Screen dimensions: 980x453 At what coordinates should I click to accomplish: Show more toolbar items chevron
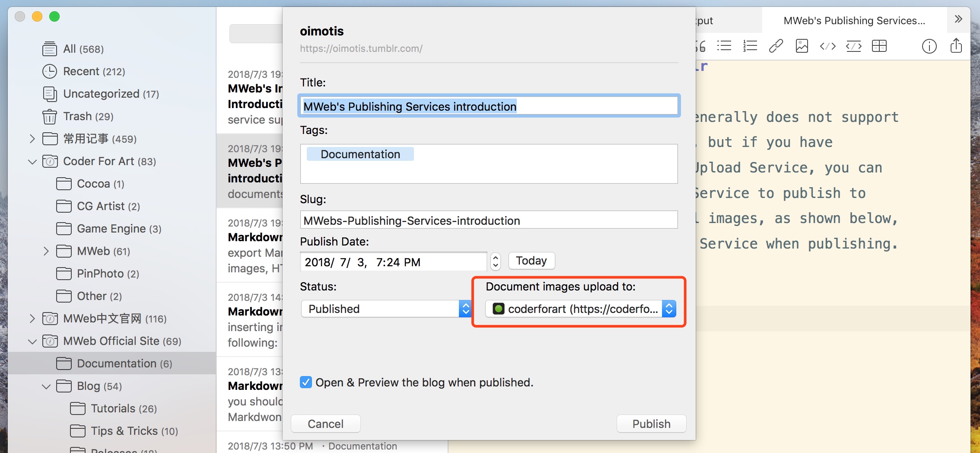(958, 19)
